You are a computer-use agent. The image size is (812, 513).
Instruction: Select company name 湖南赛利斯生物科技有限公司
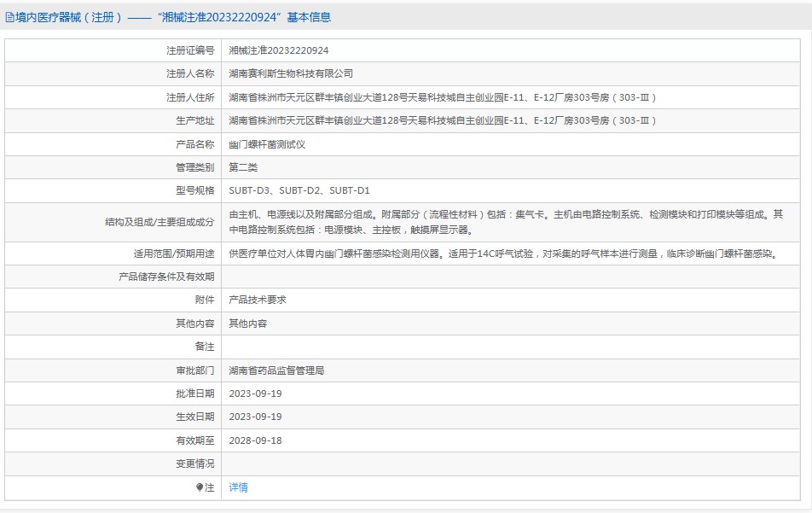click(x=291, y=73)
